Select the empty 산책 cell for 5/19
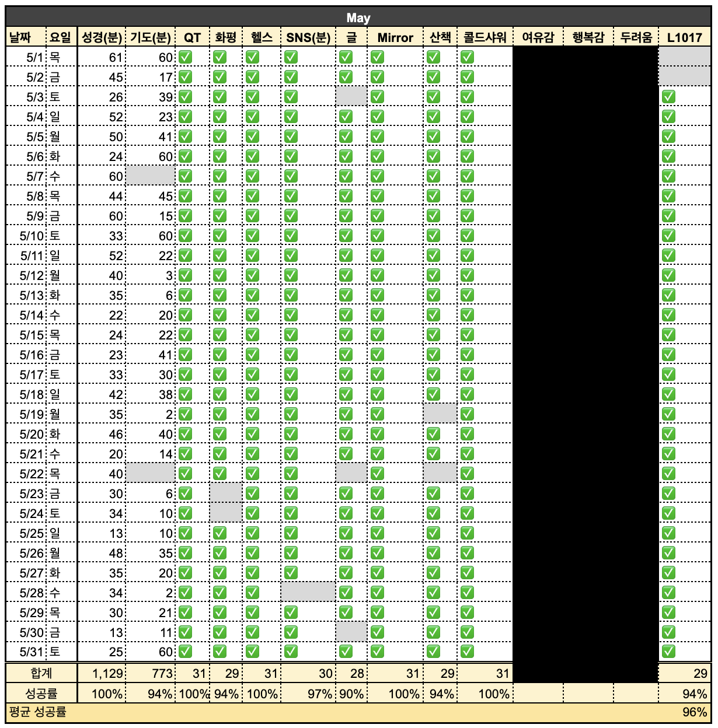 coord(440,414)
